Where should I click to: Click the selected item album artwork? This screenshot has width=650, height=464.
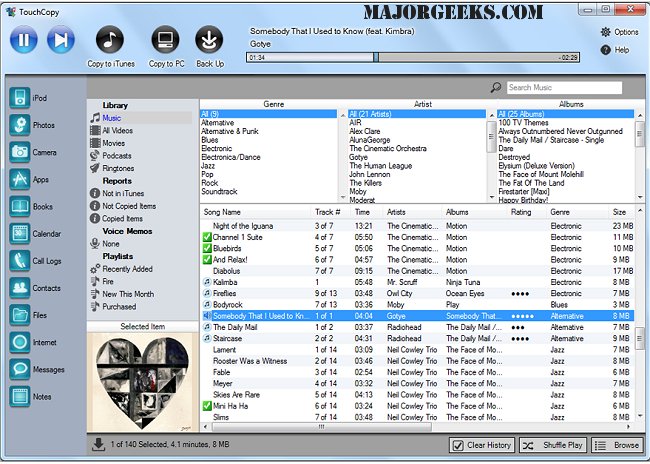(x=143, y=382)
